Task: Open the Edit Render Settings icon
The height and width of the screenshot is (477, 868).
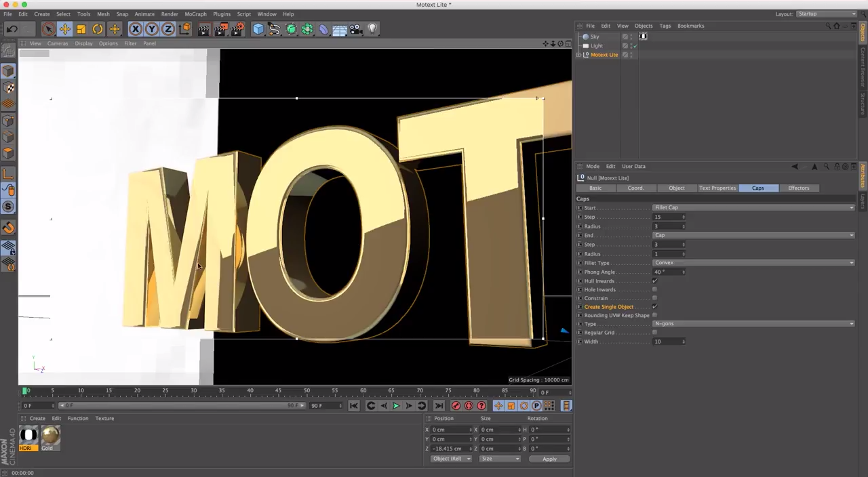Action: (x=237, y=29)
